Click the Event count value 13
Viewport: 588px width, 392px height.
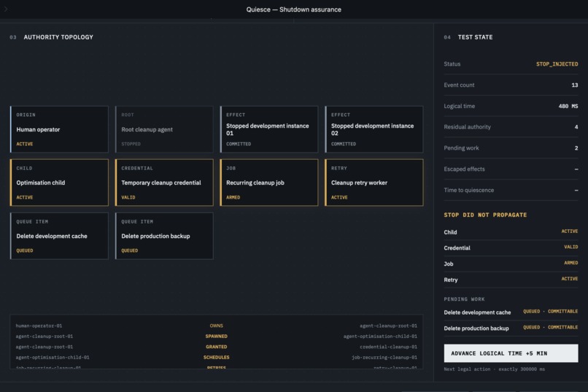[574, 85]
